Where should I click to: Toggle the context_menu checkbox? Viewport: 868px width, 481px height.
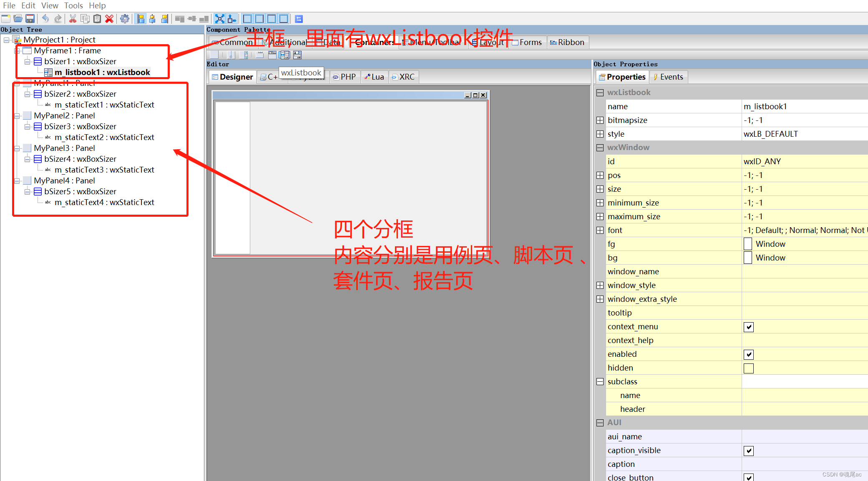click(x=749, y=327)
